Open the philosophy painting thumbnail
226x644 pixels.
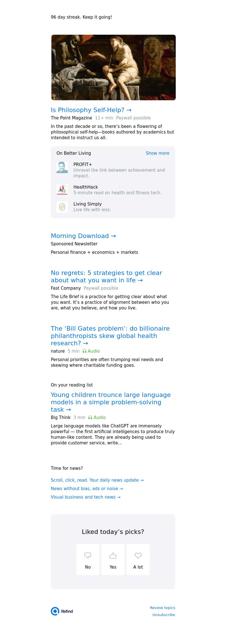tap(113, 67)
